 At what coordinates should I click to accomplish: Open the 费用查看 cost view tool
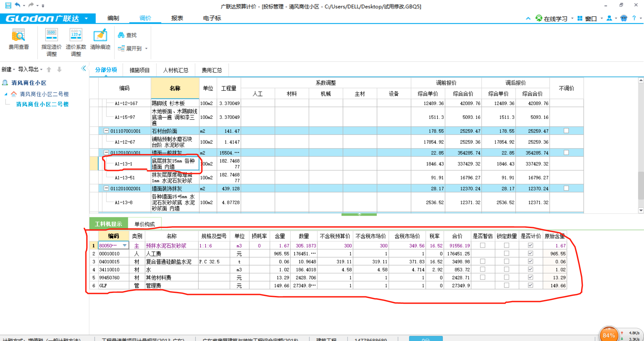[x=18, y=39]
